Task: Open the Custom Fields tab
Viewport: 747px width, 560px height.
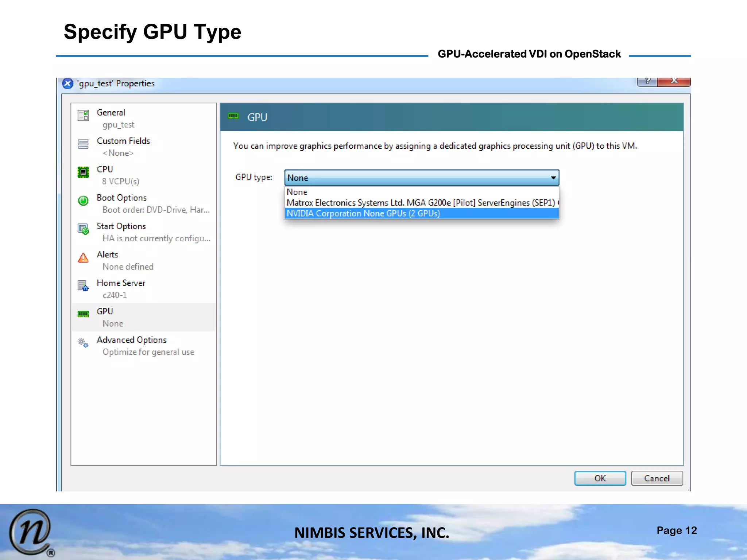Action: (144, 147)
